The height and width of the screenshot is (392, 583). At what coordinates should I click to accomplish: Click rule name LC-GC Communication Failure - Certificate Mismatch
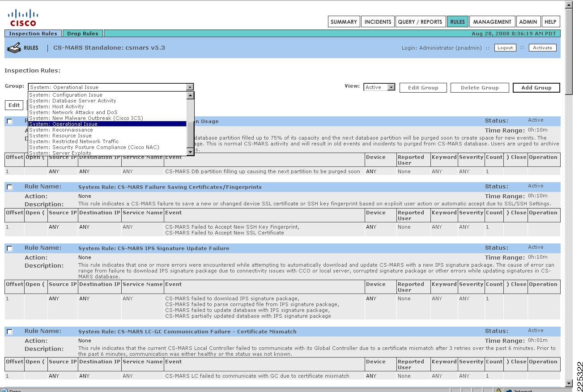(x=187, y=332)
